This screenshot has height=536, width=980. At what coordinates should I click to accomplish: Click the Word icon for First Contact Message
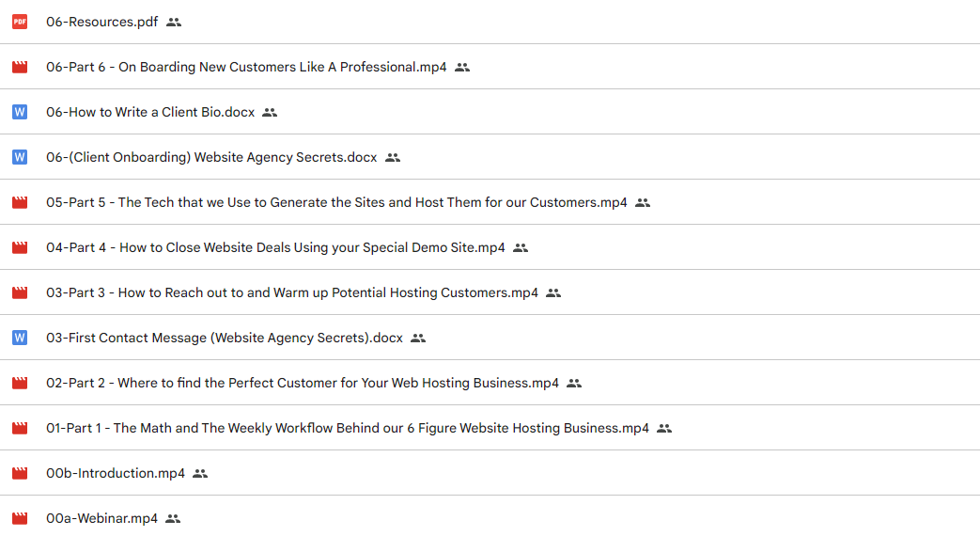(20, 338)
